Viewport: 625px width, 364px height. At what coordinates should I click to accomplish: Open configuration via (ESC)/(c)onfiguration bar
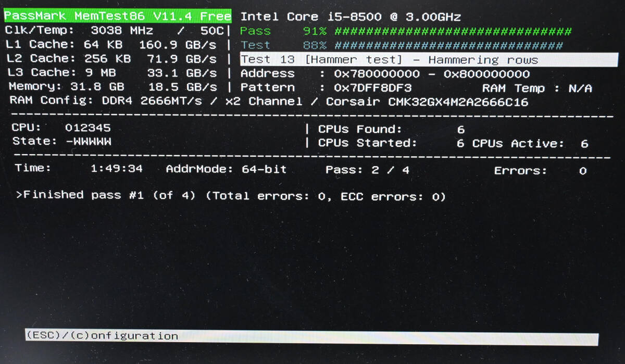point(311,337)
